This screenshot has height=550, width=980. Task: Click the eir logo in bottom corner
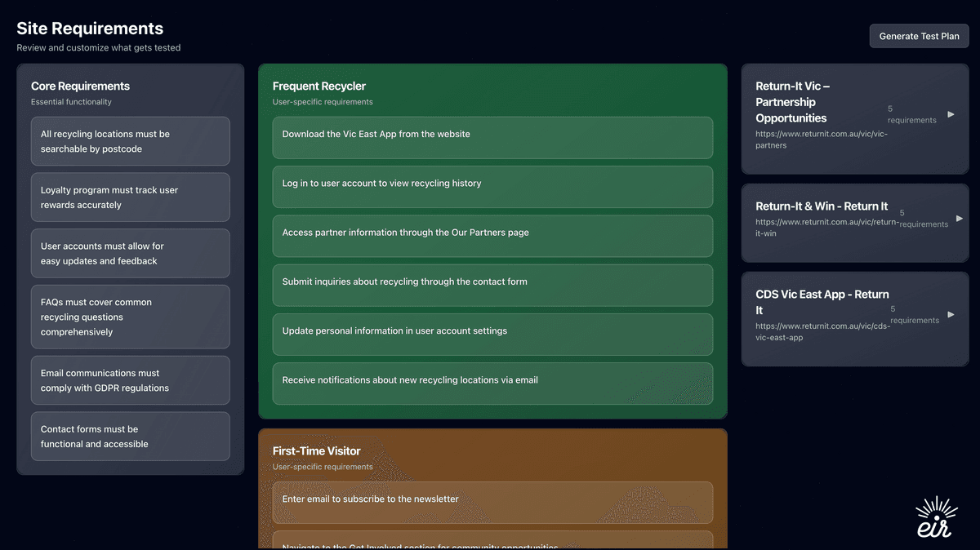[934, 517]
